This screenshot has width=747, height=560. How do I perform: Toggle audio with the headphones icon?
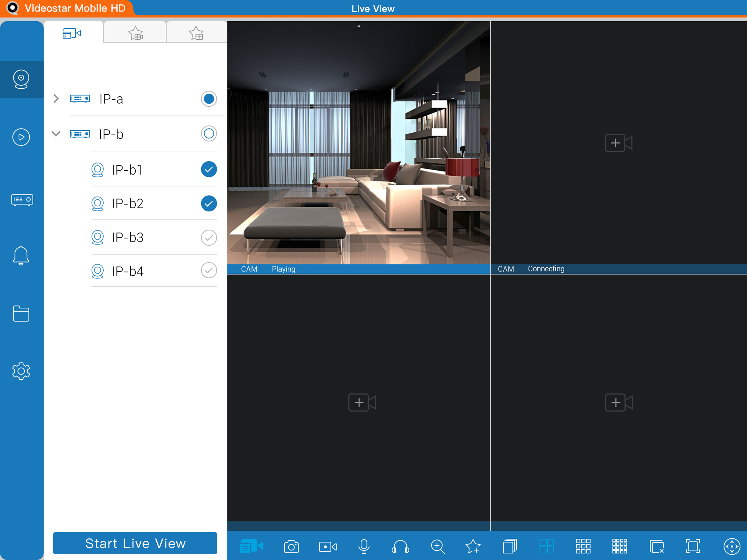tap(400, 546)
